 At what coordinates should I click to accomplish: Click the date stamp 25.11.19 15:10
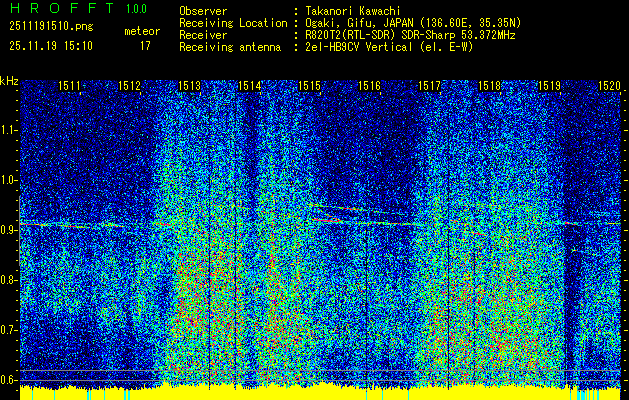[51, 46]
